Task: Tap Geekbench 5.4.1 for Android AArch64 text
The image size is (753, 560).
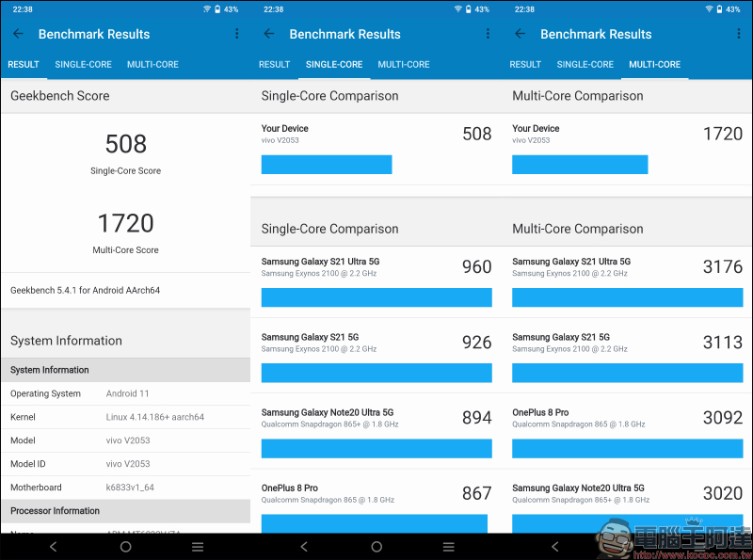Action: (85, 290)
